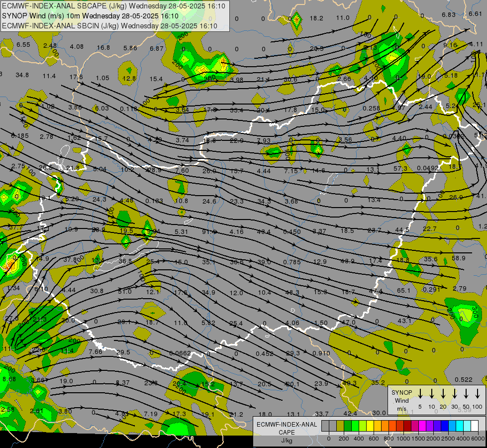The width and height of the screenshot is (487, 448).
Task: Select the deep blue legend swatch
Action: [445, 426]
